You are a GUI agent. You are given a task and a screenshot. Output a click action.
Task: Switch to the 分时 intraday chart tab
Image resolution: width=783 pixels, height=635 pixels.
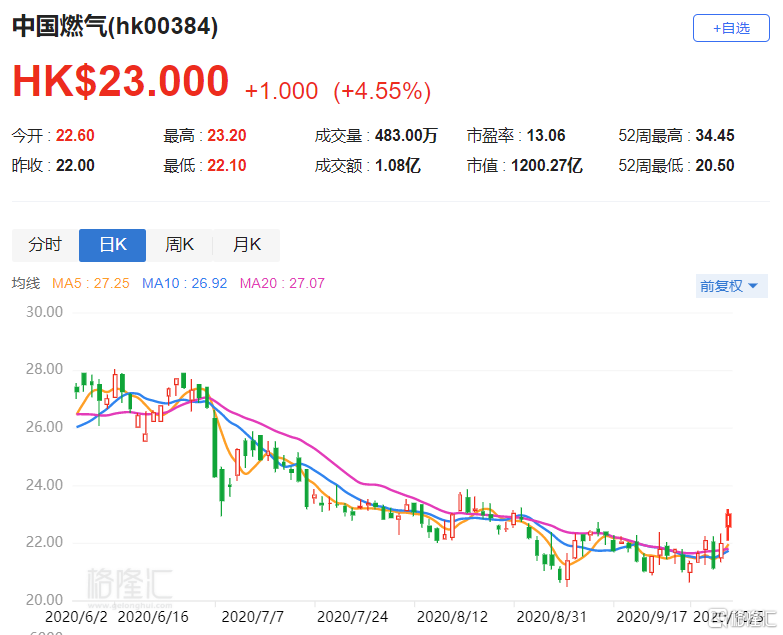pyautogui.click(x=45, y=245)
